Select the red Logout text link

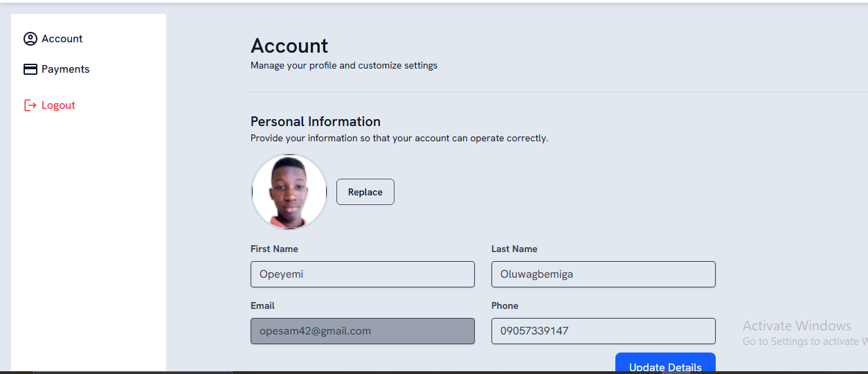point(58,105)
